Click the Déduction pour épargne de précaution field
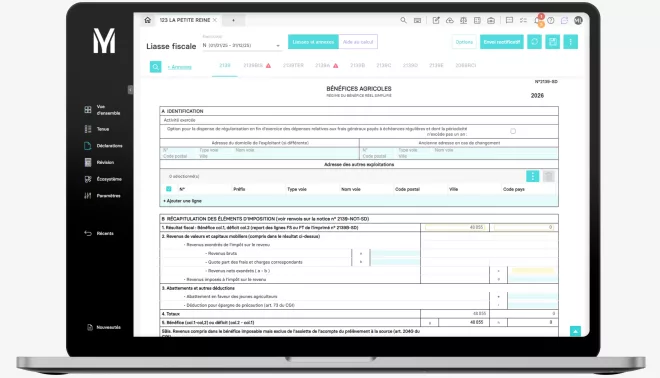Viewport: 660px width, 378px height. coord(532,305)
